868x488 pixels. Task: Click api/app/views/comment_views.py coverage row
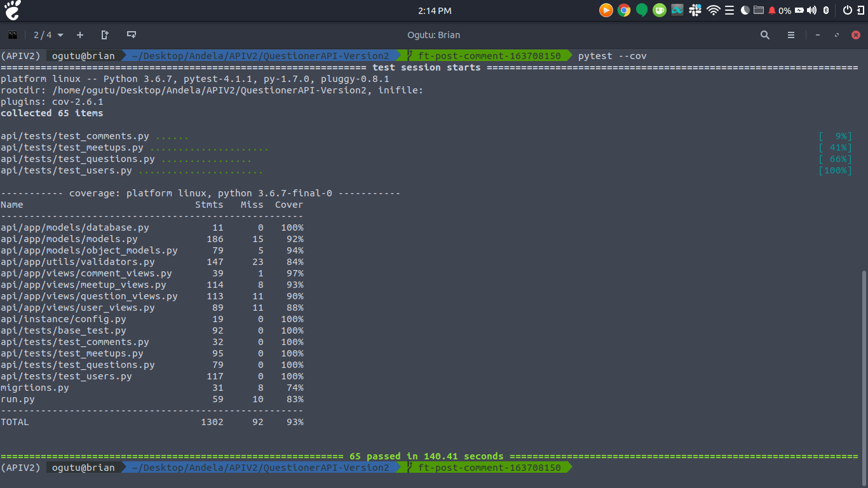[152, 273]
